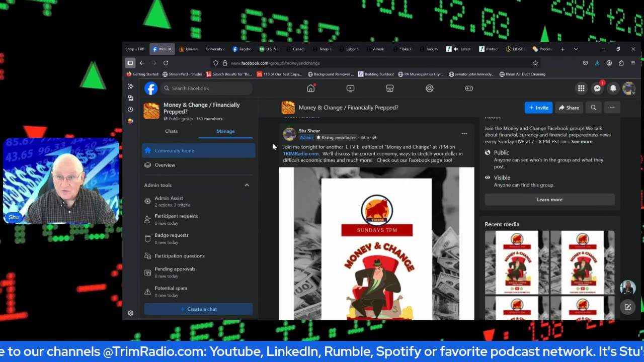Viewport: 644px width, 362px height.
Task: Open Community home in sidebar
Action: click(x=199, y=151)
